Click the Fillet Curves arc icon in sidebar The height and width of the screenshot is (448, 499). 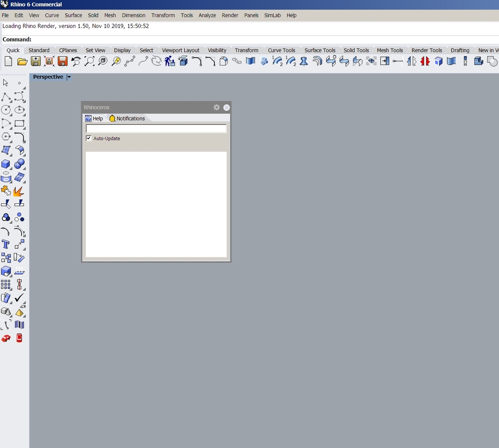pyautogui.click(x=19, y=137)
